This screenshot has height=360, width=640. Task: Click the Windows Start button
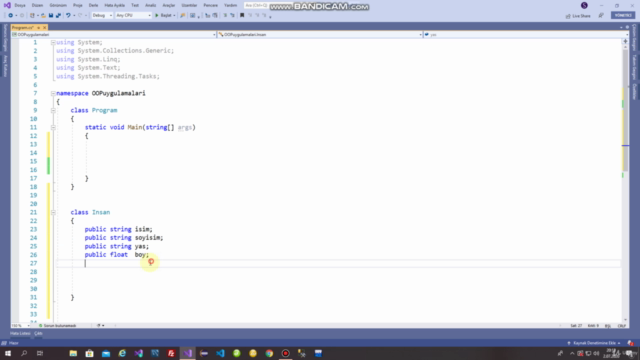click(8, 353)
